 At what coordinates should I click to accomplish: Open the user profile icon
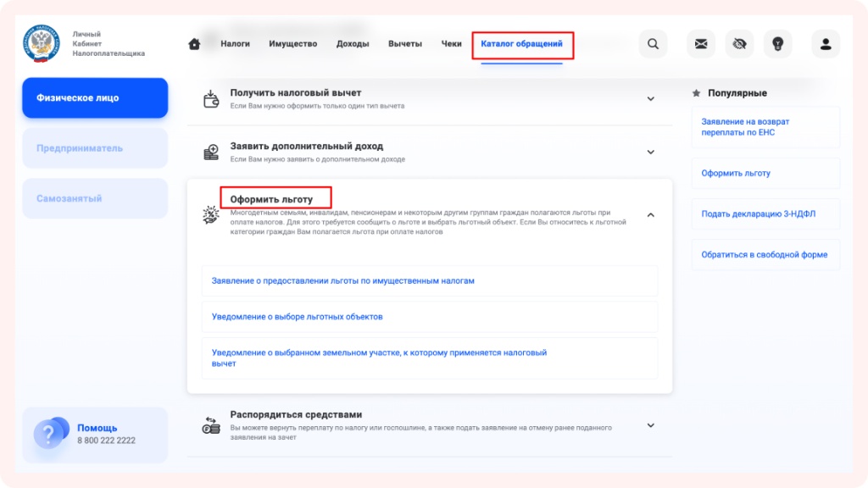pyautogui.click(x=826, y=44)
